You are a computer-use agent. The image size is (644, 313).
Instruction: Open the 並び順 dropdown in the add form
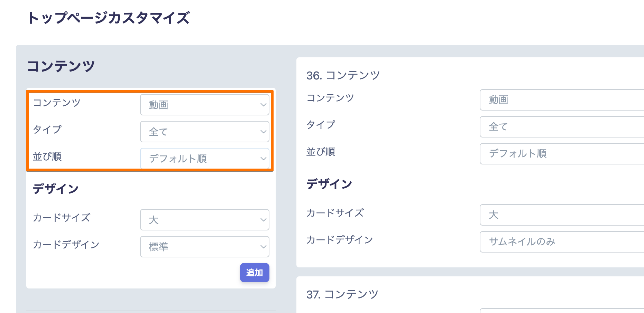coord(204,159)
